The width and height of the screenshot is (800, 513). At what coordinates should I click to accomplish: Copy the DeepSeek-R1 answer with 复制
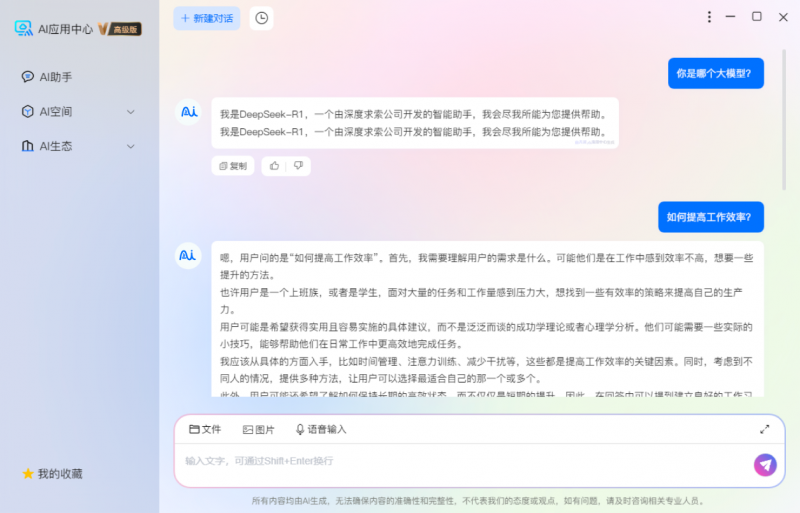pyautogui.click(x=233, y=166)
